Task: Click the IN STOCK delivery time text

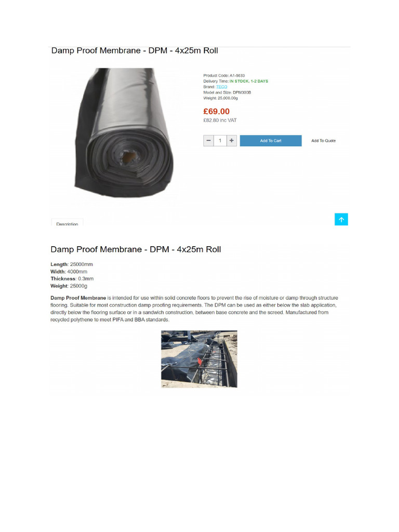Action: 249,81
